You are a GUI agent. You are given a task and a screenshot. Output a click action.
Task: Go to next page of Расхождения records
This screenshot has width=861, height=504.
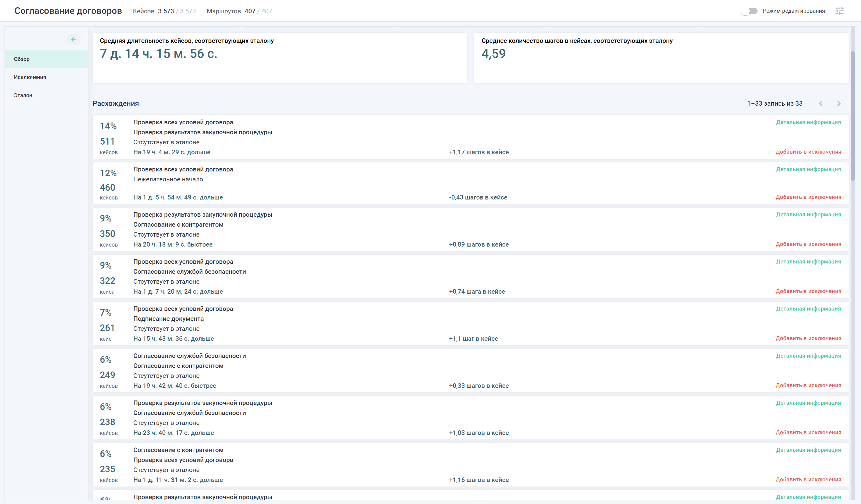(x=839, y=103)
